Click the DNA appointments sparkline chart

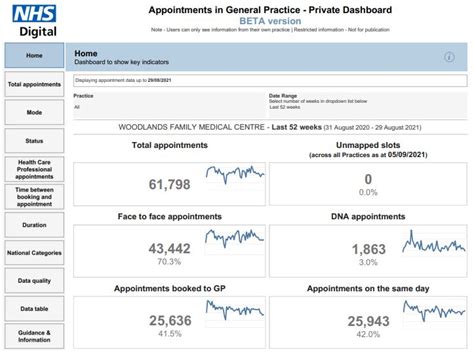(x=433, y=242)
